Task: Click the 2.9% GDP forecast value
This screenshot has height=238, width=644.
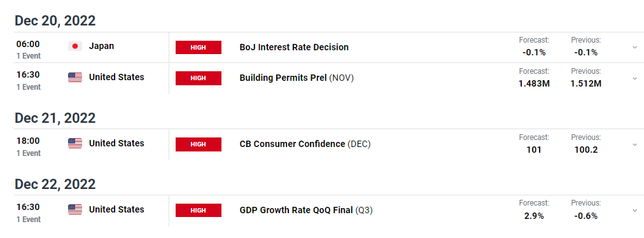Action: (534, 216)
